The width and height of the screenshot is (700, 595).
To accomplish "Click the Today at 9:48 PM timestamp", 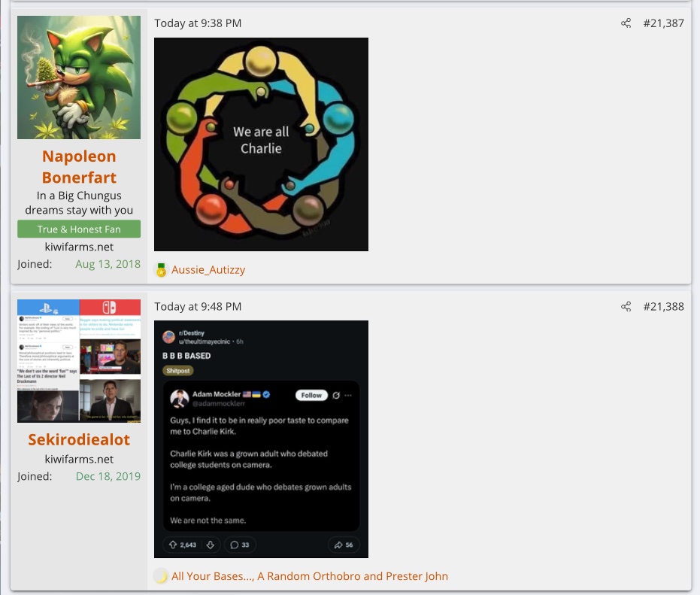I will (x=198, y=307).
